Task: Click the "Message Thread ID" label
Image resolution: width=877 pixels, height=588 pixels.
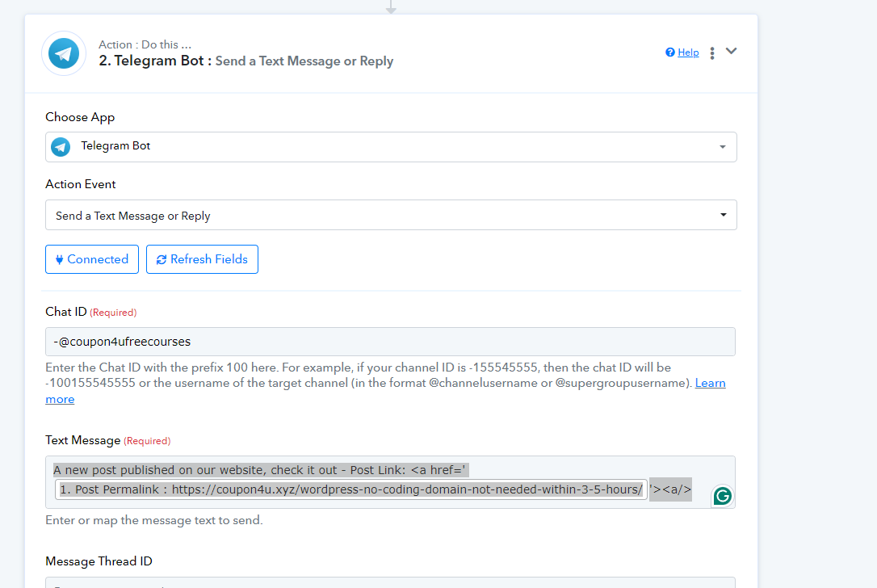Action: pos(99,561)
